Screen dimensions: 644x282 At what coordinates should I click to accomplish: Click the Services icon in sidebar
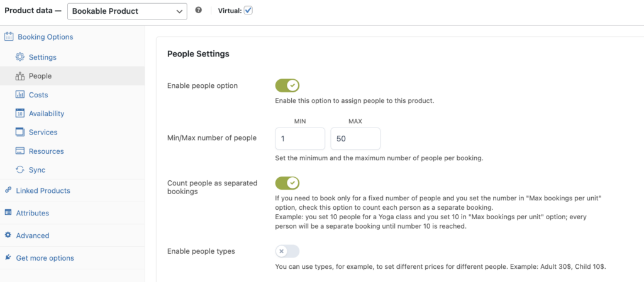point(20,133)
